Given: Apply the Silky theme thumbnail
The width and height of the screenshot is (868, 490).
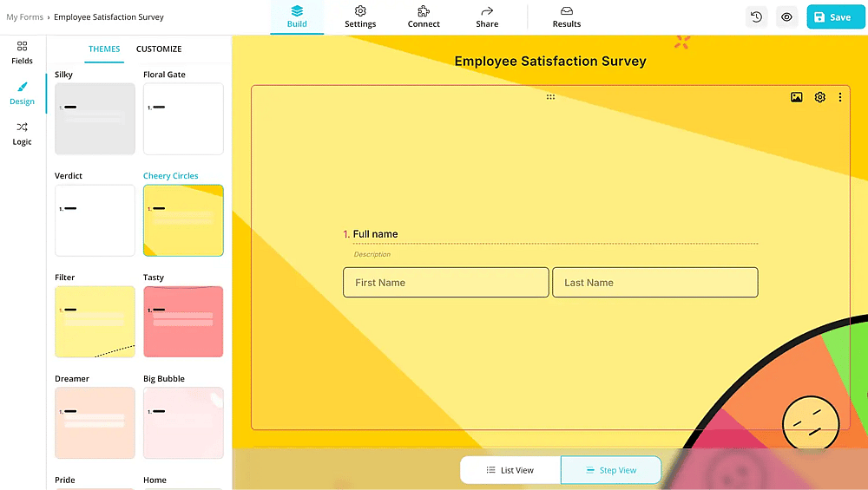Looking at the screenshot, I should [x=95, y=119].
